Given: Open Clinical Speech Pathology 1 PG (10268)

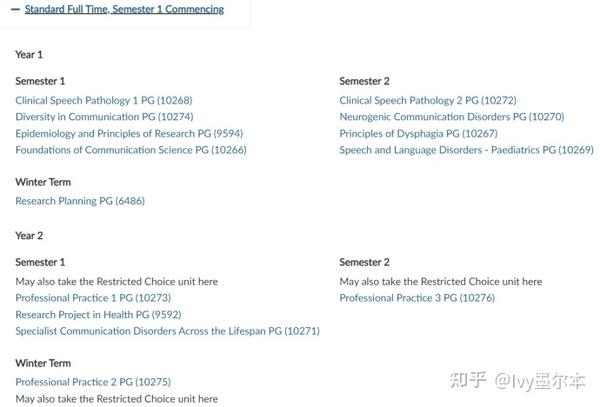Looking at the screenshot, I should (x=104, y=100).
